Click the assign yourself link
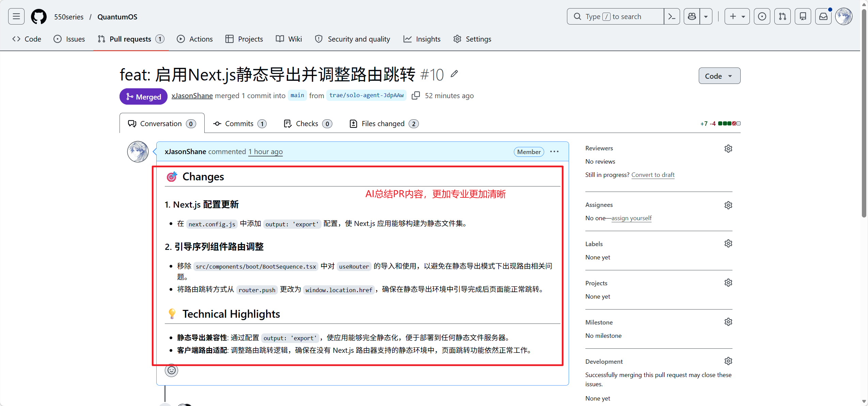This screenshot has height=406, width=868. click(631, 218)
